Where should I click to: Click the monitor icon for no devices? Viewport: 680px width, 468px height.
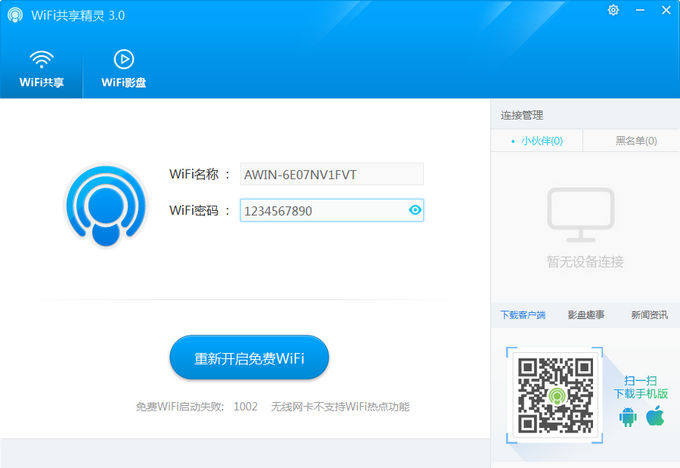tap(581, 215)
